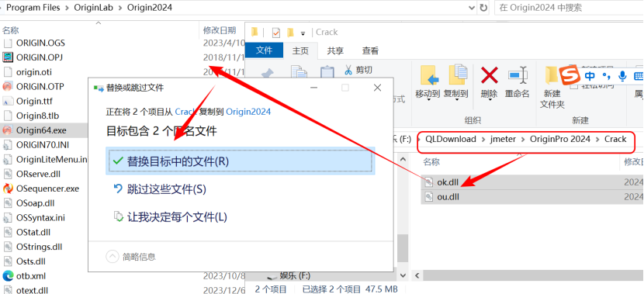The width and height of the screenshot is (644, 294).
Task: Click the Pin to quick access icon
Action: 268,73
